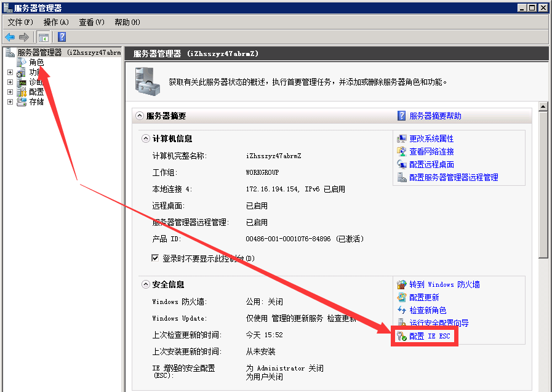Collapse the 计算机信息 section
This screenshot has width=552, height=392.
[146, 138]
